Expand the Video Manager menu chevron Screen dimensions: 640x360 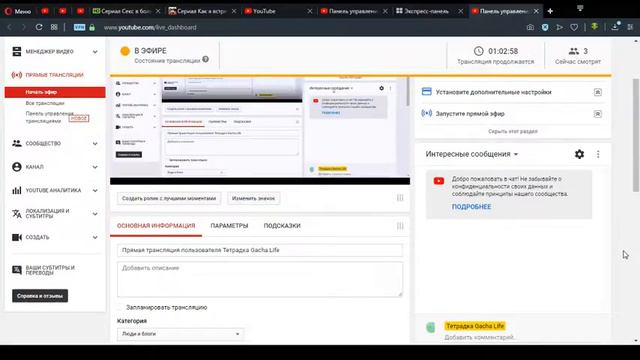coord(95,52)
